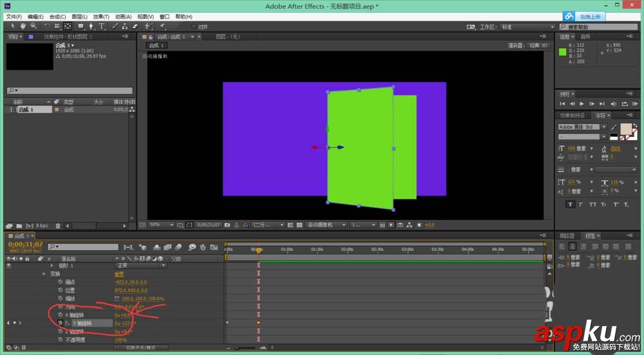Open the File menu

tap(14, 17)
